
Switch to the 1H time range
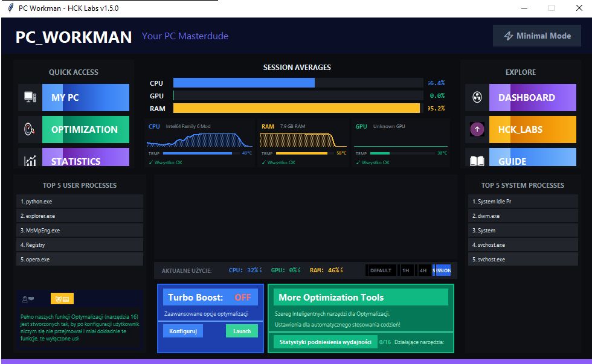click(407, 270)
